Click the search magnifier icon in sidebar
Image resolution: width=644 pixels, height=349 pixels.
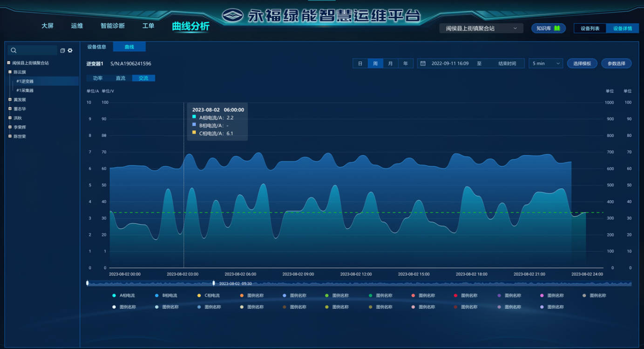[x=14, y=50]
